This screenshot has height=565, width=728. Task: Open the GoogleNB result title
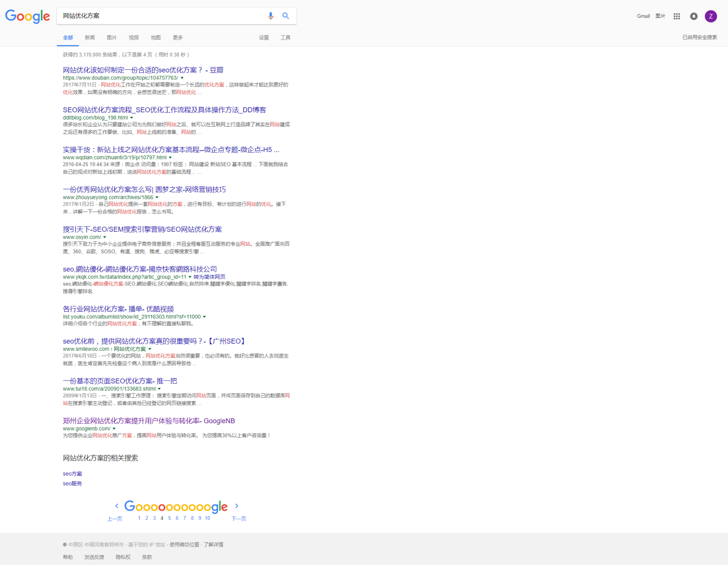tap(149, 421)
